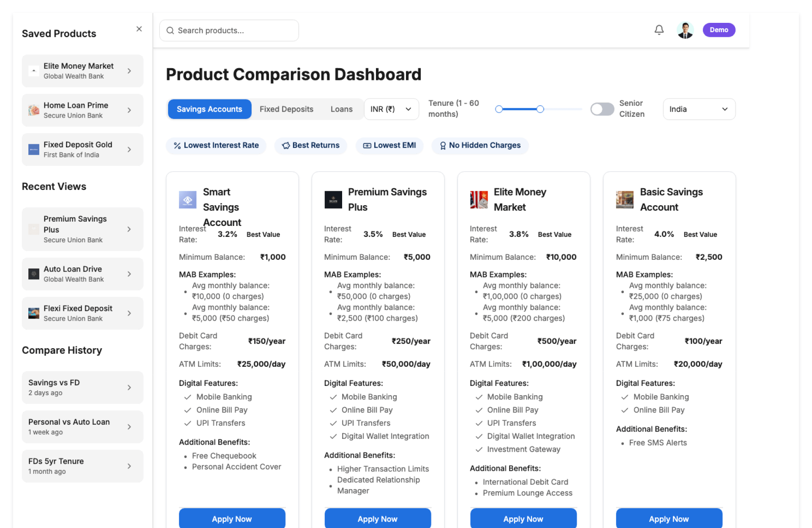Click the Flexi Fixed Deposit thumbnail icon

34,313
